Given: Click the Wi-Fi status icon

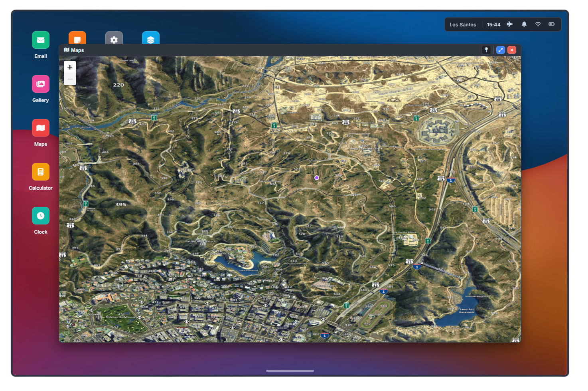Looking at the screenshot, I should (x=538, y=24).
